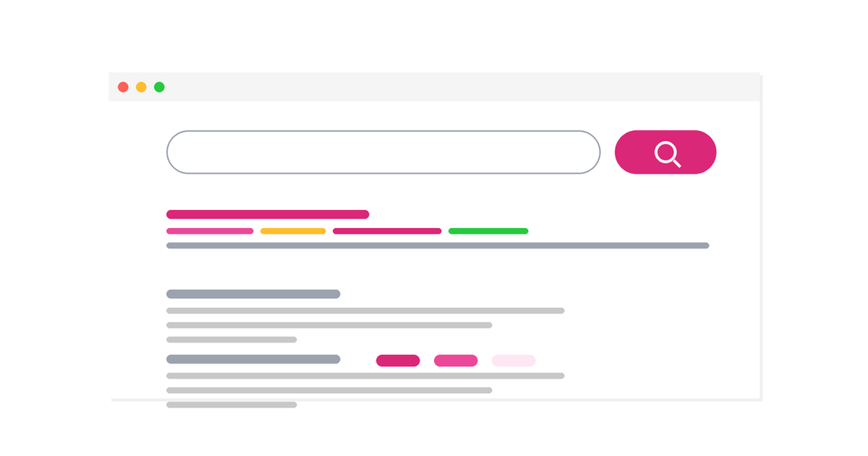Click the medium pink pill tag
The height and width of the screenshot is (456, 868).
click(455, 361)
